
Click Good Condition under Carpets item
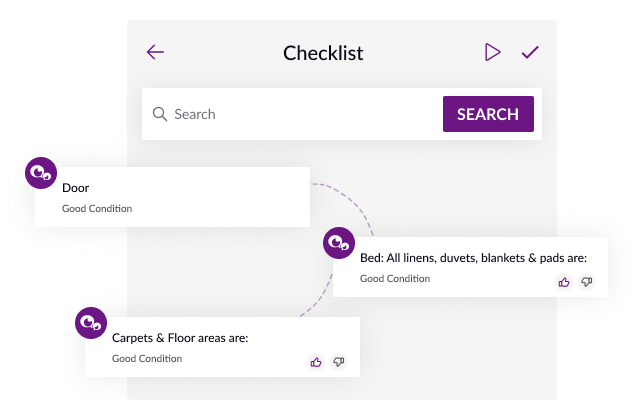147,359
